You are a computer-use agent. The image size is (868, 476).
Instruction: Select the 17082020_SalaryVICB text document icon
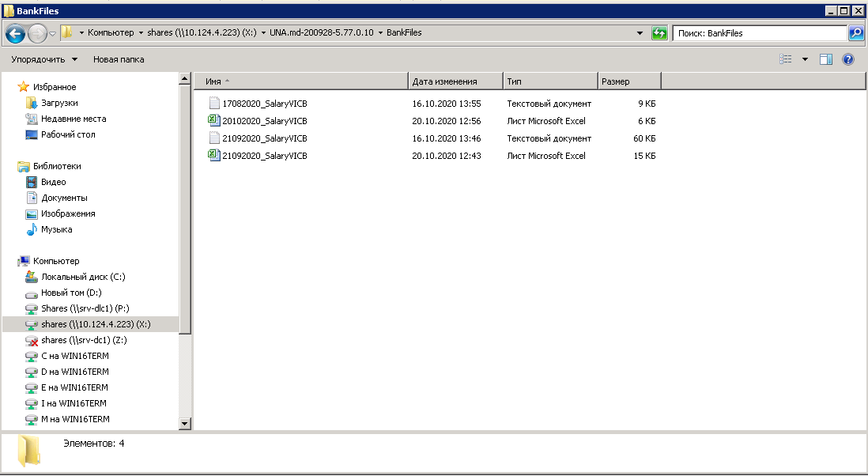click(214, 104)
